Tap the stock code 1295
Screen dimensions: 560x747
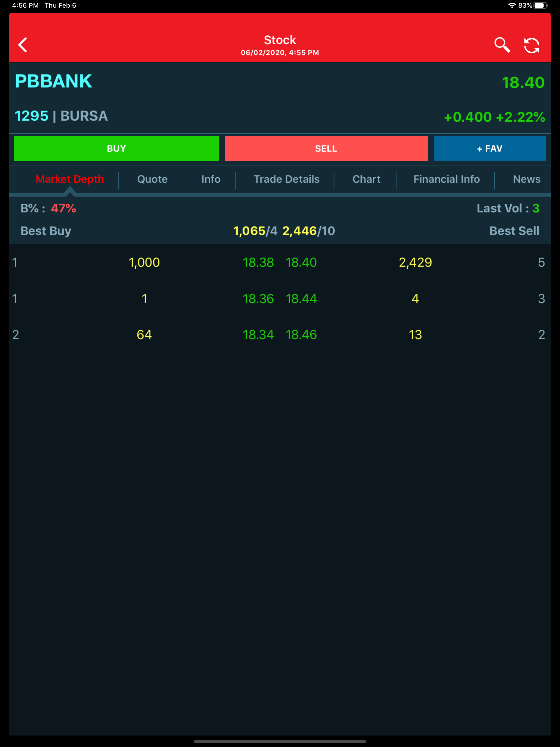click(x=31, y=116)
